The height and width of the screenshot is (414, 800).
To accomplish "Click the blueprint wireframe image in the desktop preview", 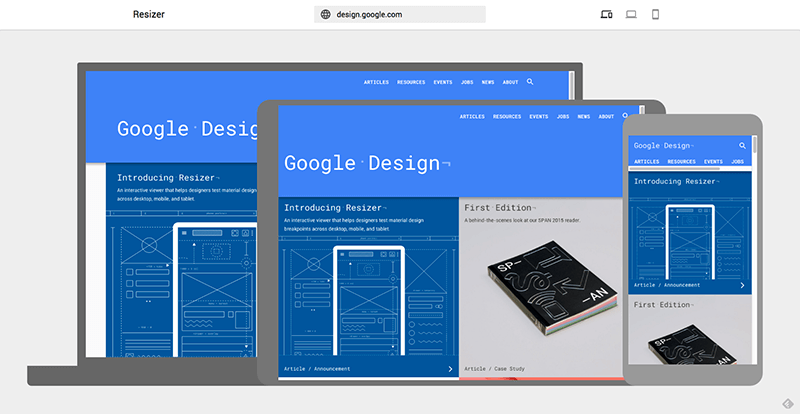I will click(182, 283).
